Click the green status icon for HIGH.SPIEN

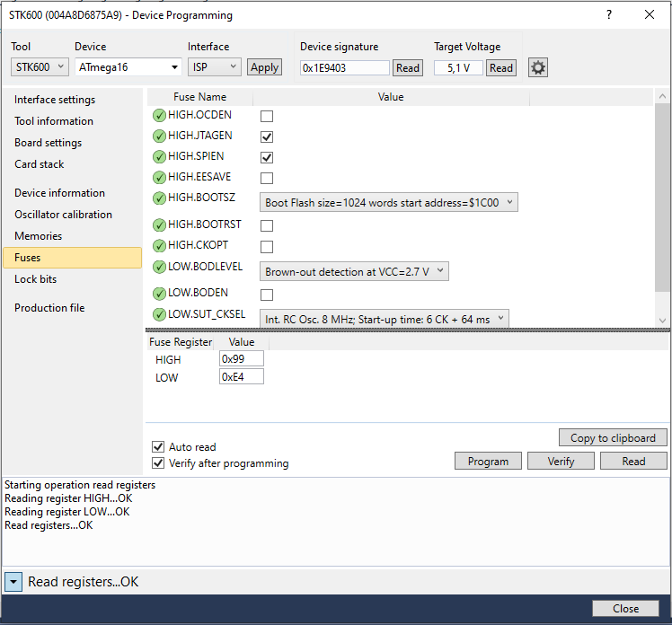(x=159, y=156)
